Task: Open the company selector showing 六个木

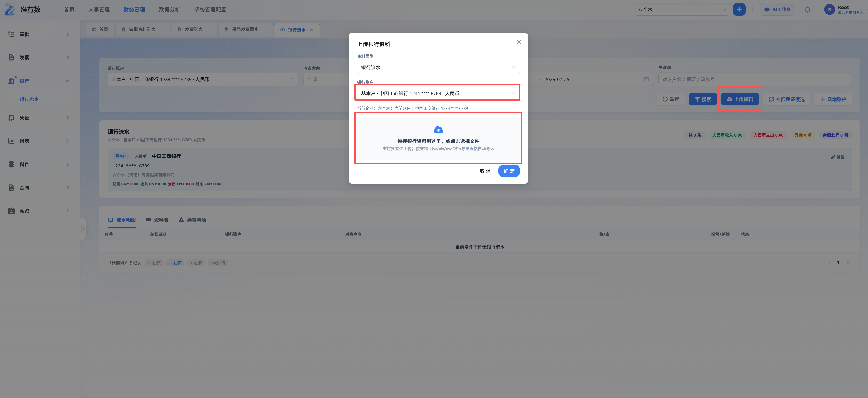Action: point(682,9)
